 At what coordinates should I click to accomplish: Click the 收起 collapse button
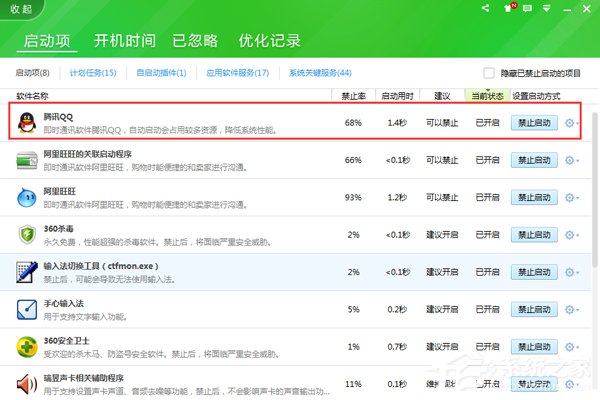coord(21,8)
